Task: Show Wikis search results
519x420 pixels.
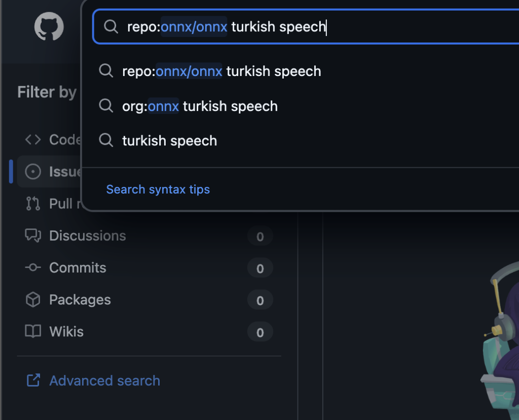Action: [66, 332]
